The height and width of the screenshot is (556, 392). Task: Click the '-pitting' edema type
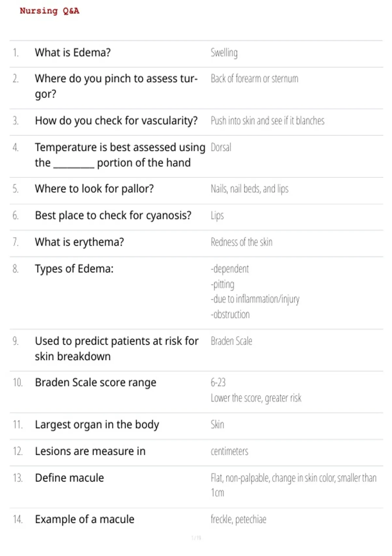coord(222,284)
